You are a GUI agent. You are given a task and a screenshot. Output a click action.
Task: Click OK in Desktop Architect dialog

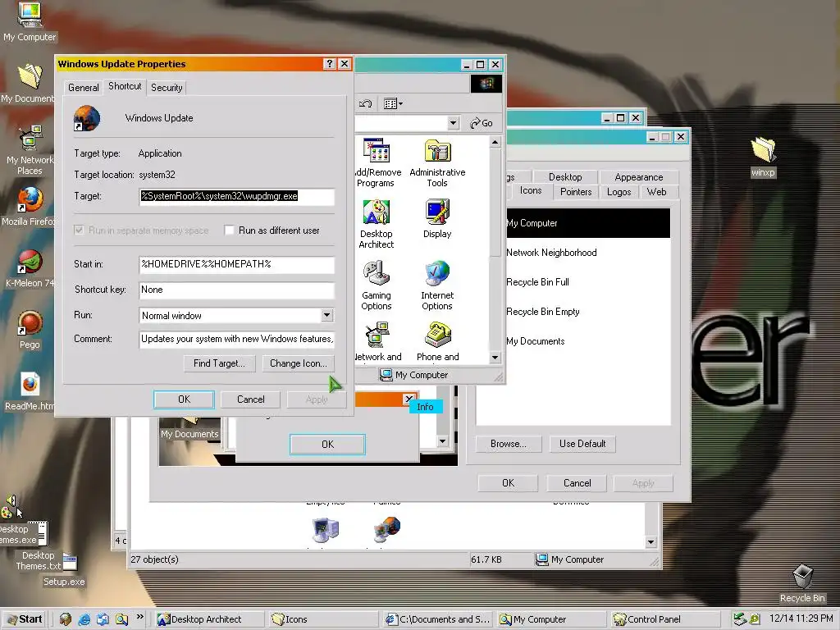coord(508,482)
